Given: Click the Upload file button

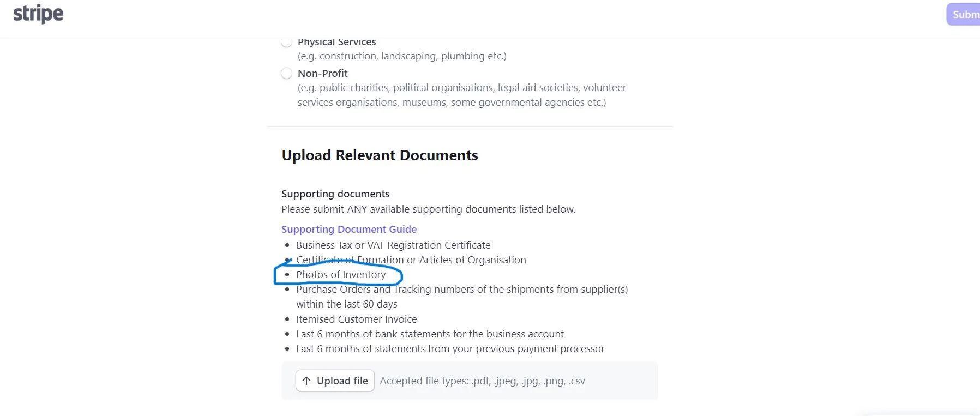Looking at the screenshot, I should coord(335,381).
